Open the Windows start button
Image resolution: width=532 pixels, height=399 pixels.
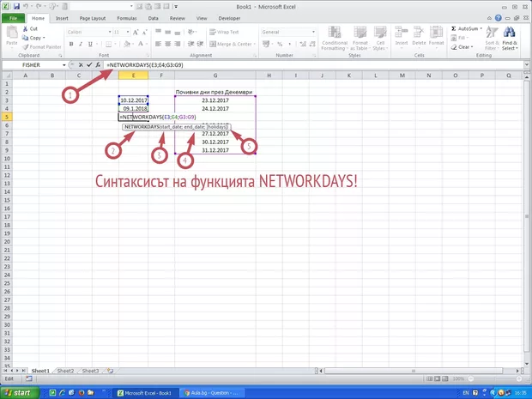tap(20, 393)
